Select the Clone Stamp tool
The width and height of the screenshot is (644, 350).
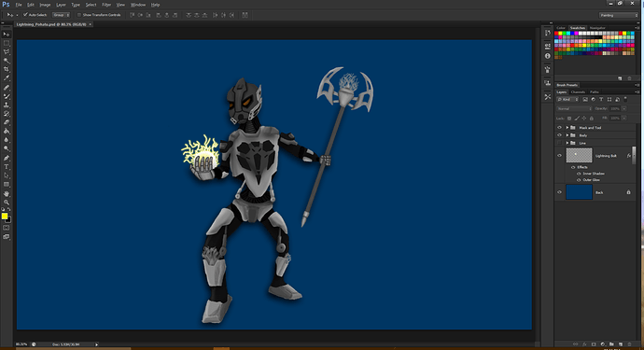tap(7, 105)
